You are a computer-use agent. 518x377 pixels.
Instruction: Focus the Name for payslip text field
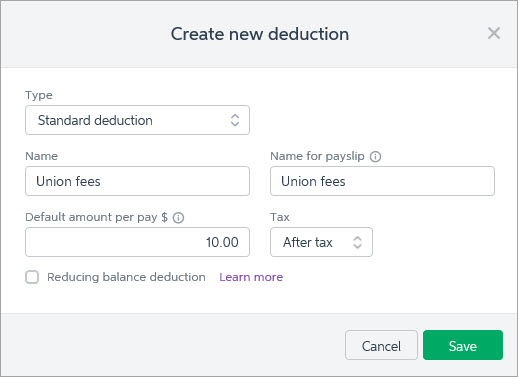coord(382,181)
